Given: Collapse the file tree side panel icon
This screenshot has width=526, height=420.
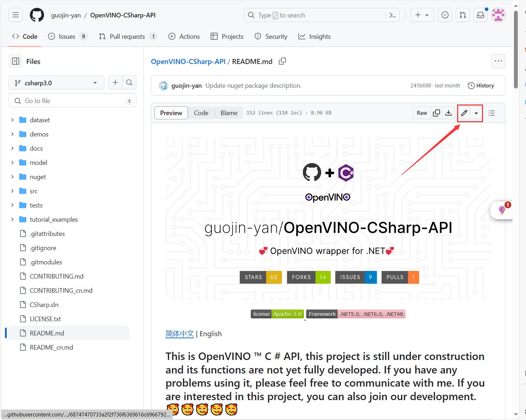Looking at the screenshot, I should pyautogui.click(x=16, y=61).
